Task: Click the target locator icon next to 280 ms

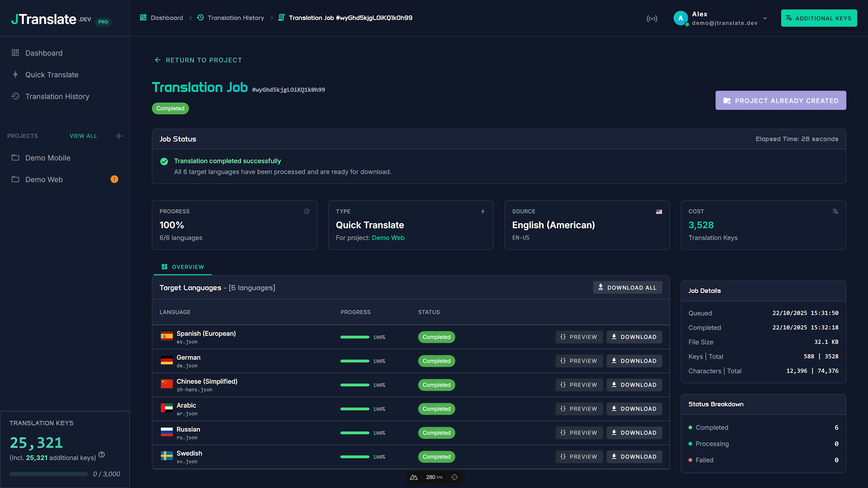Action: click(455, 477)
